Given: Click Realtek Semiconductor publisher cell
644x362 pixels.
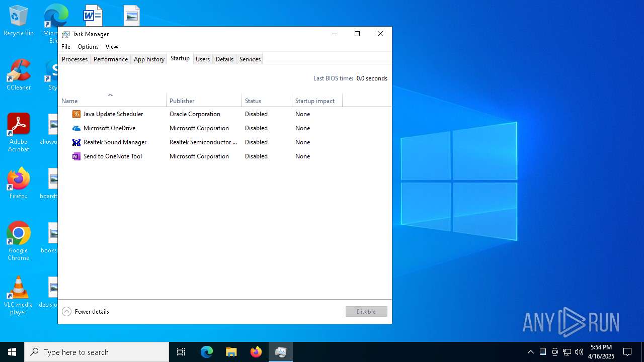Looking at the screenshot, I should (x=203, y=142).
